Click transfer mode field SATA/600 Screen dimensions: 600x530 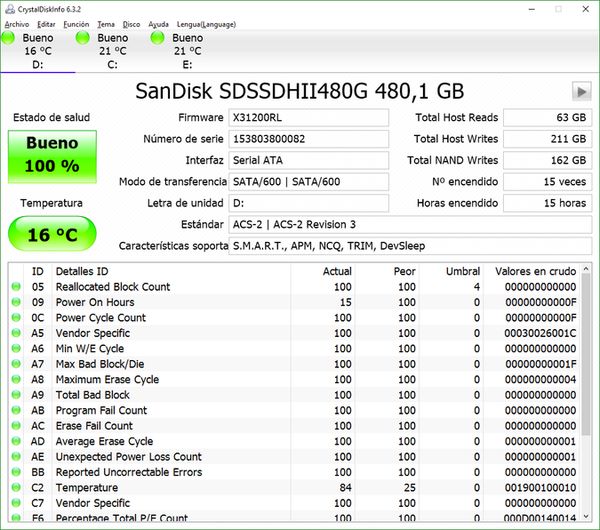pos(309,182)
